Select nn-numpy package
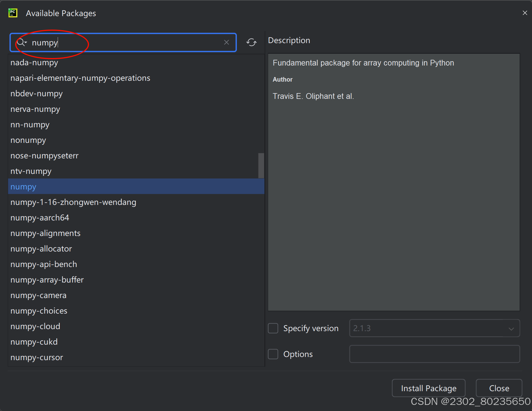 [x=136, y=124]
